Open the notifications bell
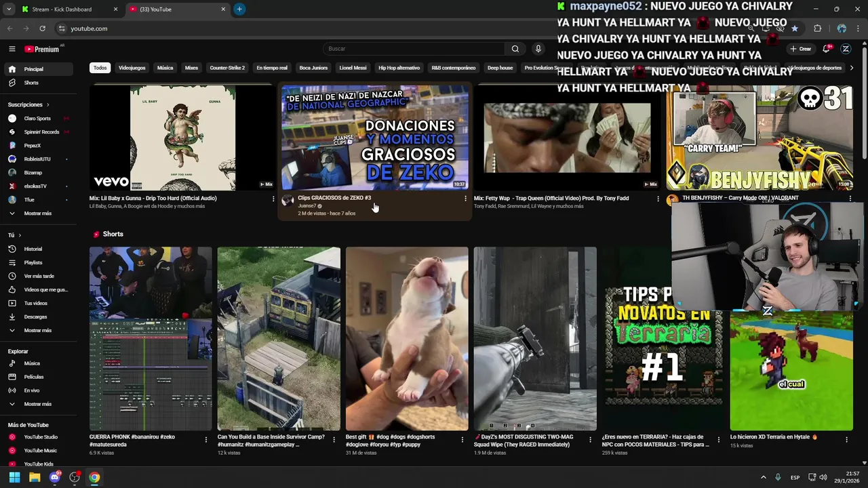This screenshot has width=868, height=488. pyautogui.click(x=826, y=49)
